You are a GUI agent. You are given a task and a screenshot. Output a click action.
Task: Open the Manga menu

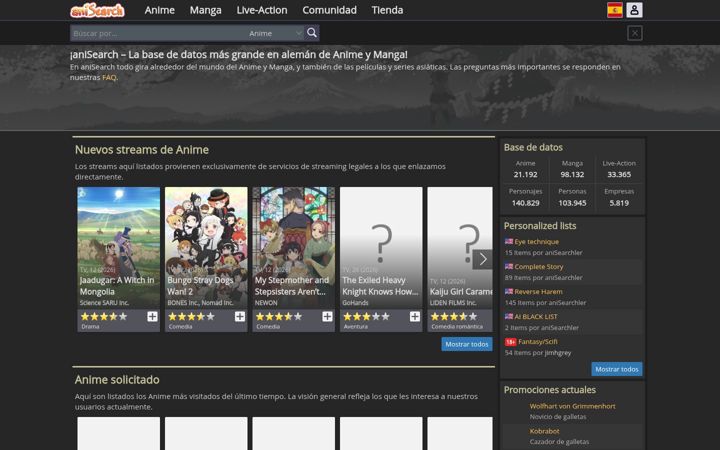coord(205,10)
